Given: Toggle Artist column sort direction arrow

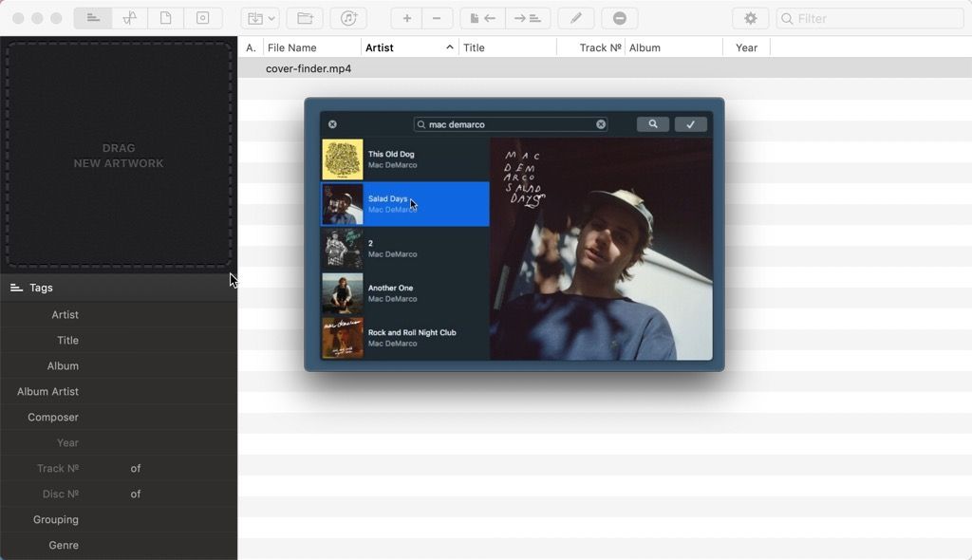Looking at the screenshot, I should [x=449, y=47].
